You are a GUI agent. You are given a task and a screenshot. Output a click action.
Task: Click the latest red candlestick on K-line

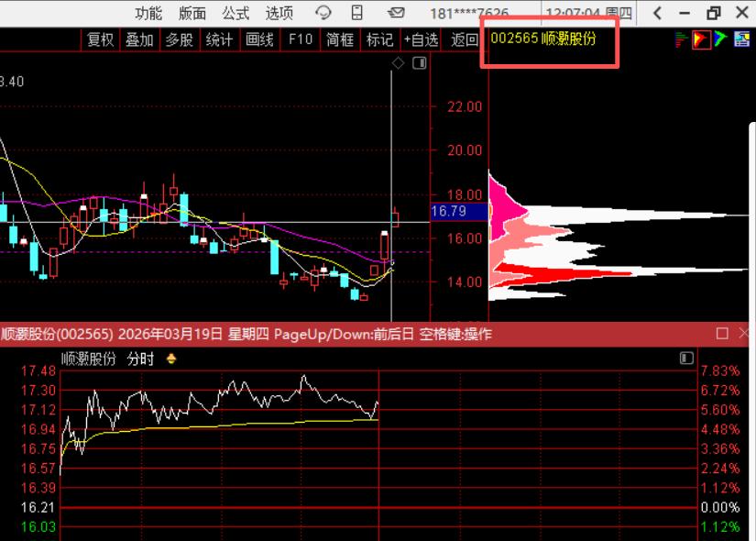coord(395,218)
